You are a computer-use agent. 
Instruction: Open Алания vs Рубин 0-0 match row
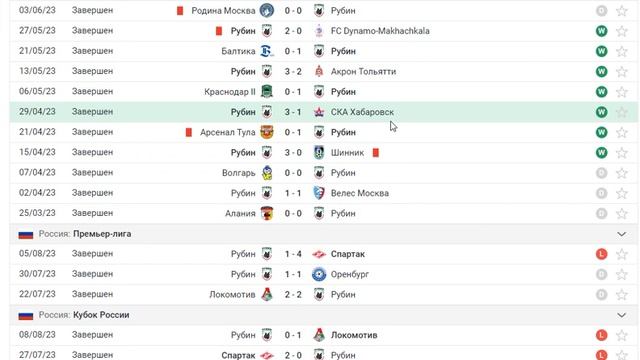pos(323,213)
